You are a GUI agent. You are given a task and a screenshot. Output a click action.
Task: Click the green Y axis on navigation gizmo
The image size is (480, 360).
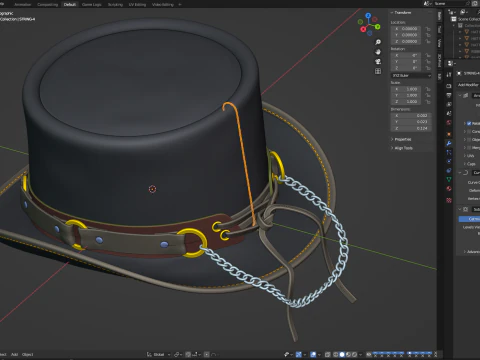[378, 27]
